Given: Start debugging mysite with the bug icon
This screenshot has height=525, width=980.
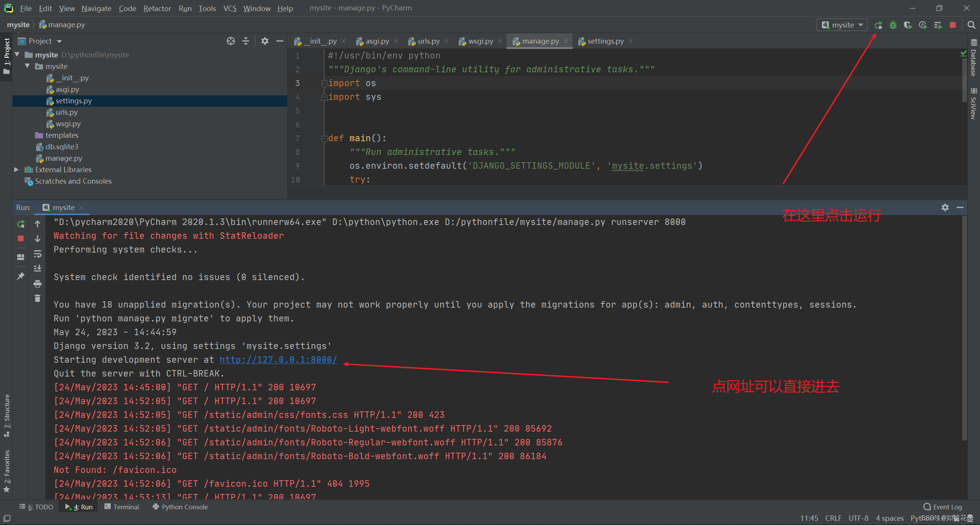Looking at the screenshot, I should (893, 25).
